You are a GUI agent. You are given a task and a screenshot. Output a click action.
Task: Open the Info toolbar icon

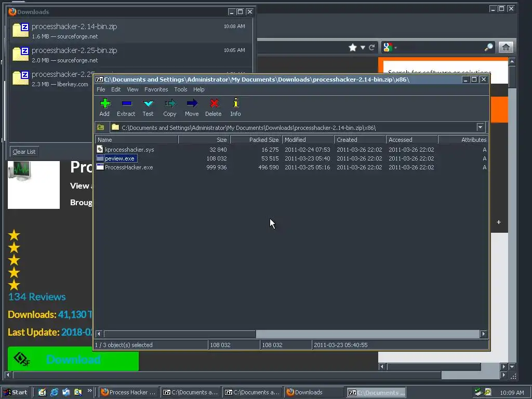click(x=236, y=103)
